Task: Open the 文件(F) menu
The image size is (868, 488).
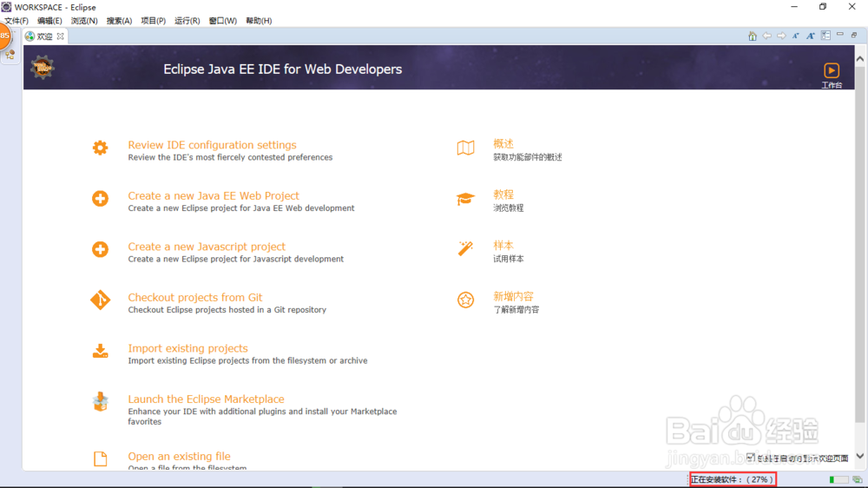Action: coord(16,21)
